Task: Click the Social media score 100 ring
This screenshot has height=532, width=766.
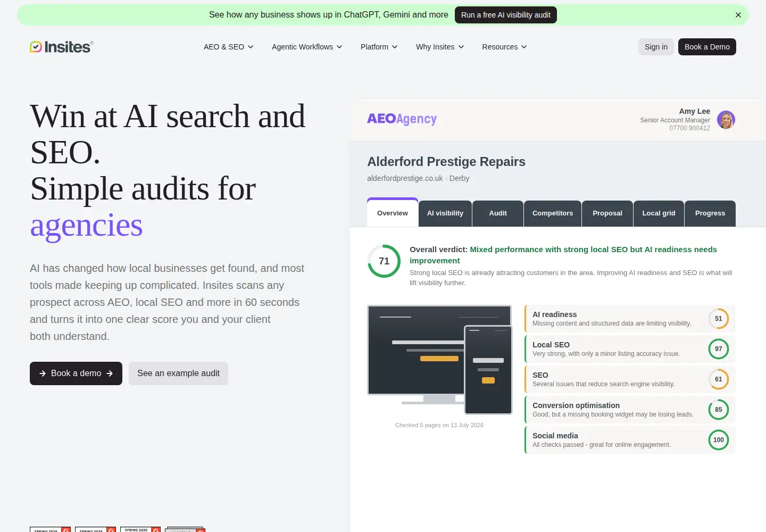Action: point(719,440)
